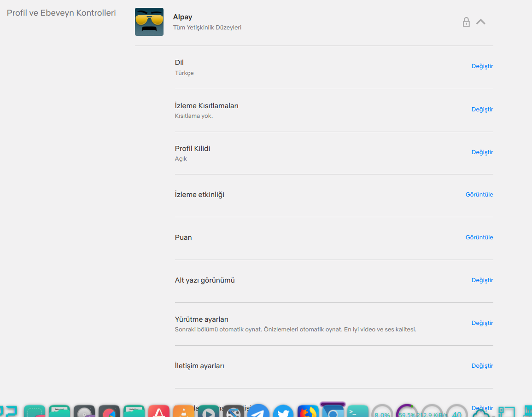Open the pie chart disk usage app
Viewport: 532px width, 417px height.
109,411
